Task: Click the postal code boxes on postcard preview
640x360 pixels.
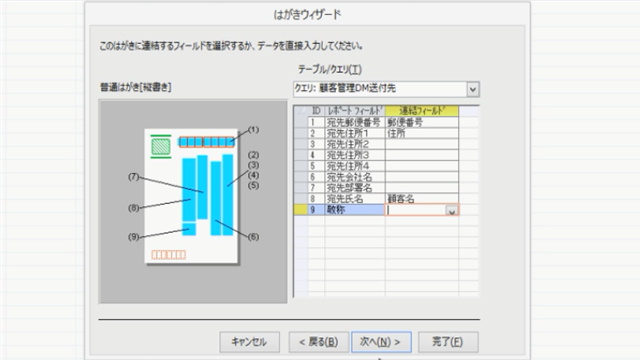Action: (207, 142)
